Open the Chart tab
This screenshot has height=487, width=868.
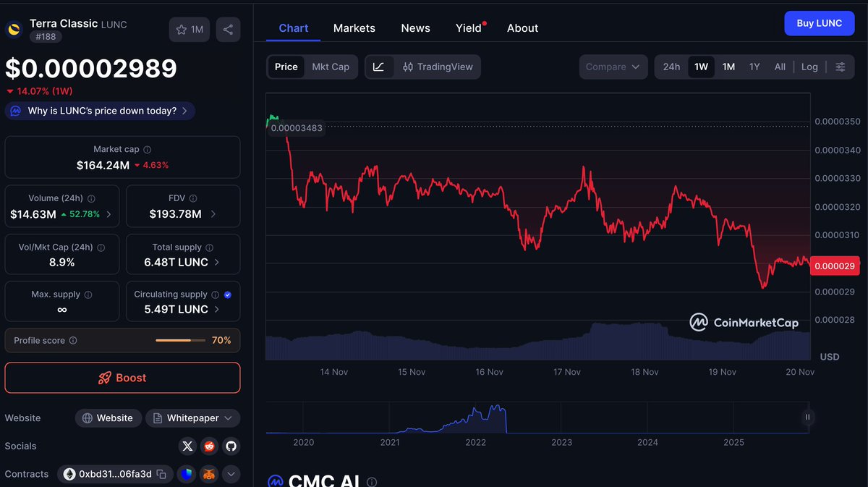tap(294, 28)
